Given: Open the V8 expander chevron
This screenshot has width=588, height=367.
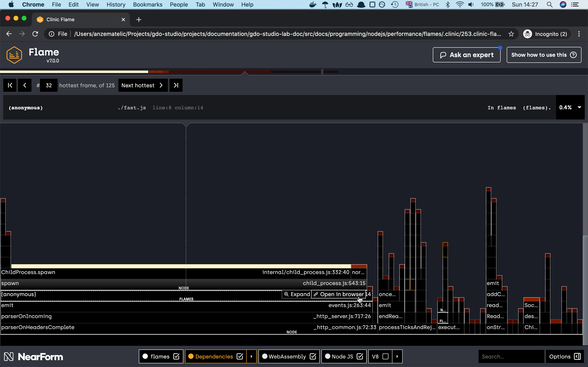Looking at the screenshot, I should click(397, 356).
